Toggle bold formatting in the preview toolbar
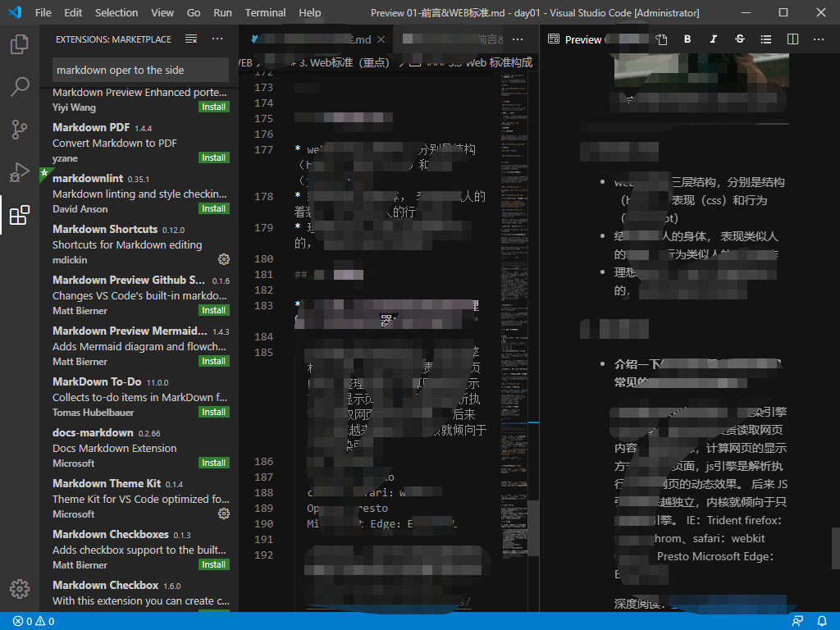The width and height of the screenshot is (840, 630). click(x=687, y=39)
